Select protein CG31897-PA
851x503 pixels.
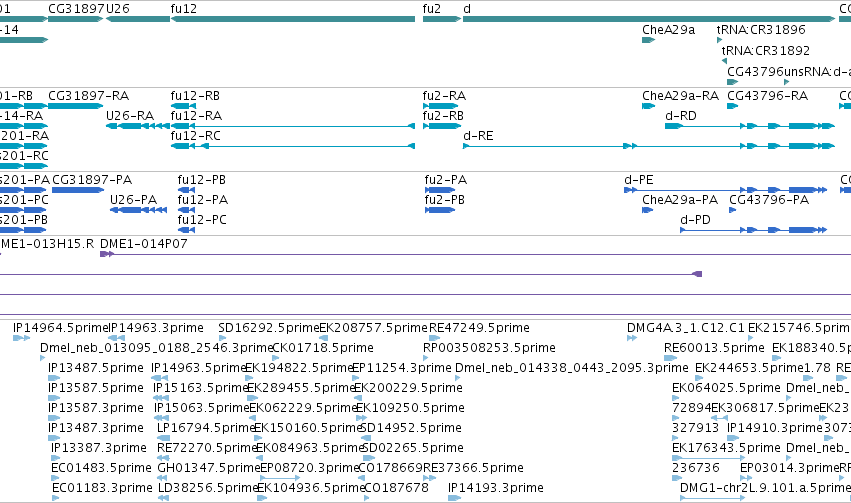pos(78,190)
